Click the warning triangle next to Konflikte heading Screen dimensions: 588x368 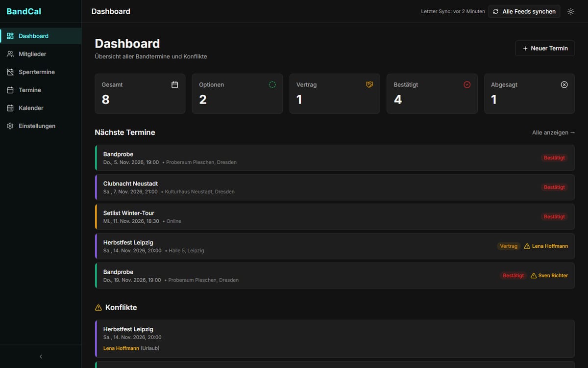[98, 308]
